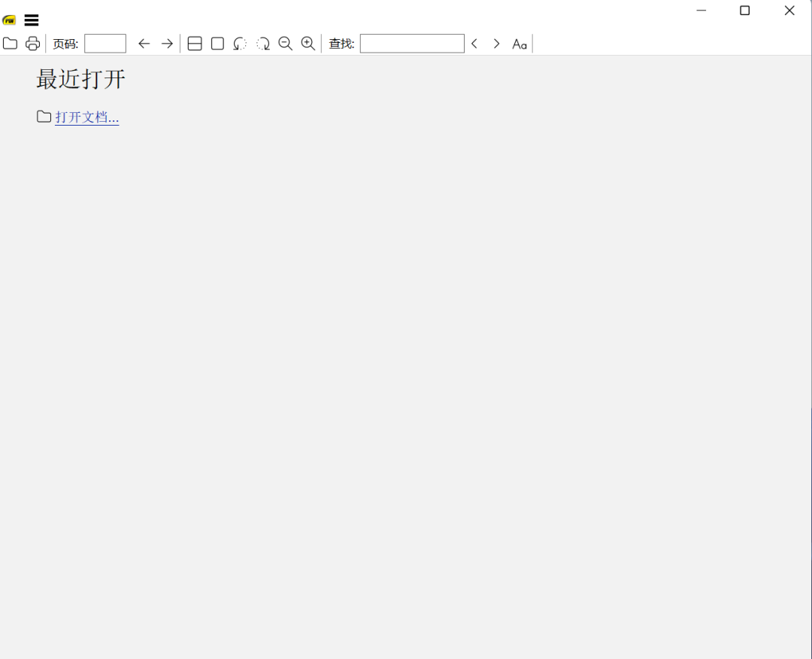The width and height of the screenshot is (812, 659).
Task: Go to previous page arrow
Action: (x=144, y=44)
